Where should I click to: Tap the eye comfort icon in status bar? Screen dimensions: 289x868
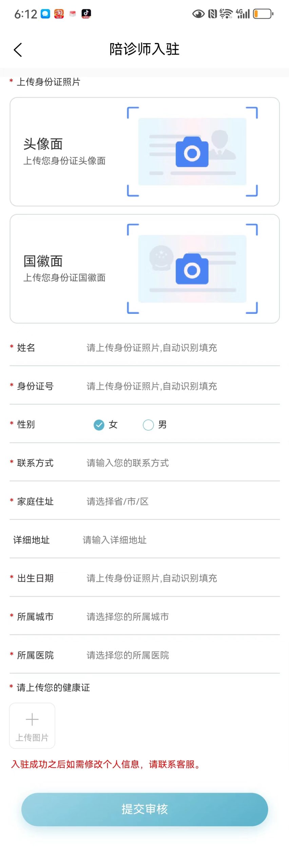tap(198, 14)
